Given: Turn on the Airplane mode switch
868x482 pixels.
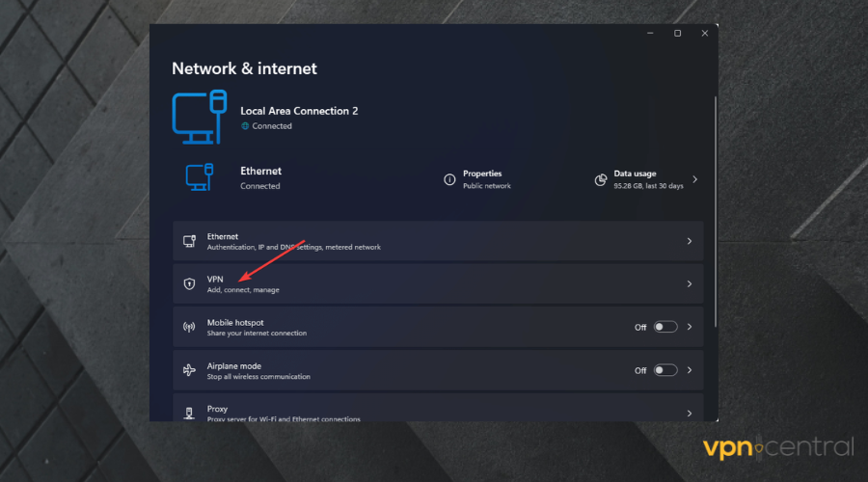Looking at the screenshot, I should coord(665,369).
